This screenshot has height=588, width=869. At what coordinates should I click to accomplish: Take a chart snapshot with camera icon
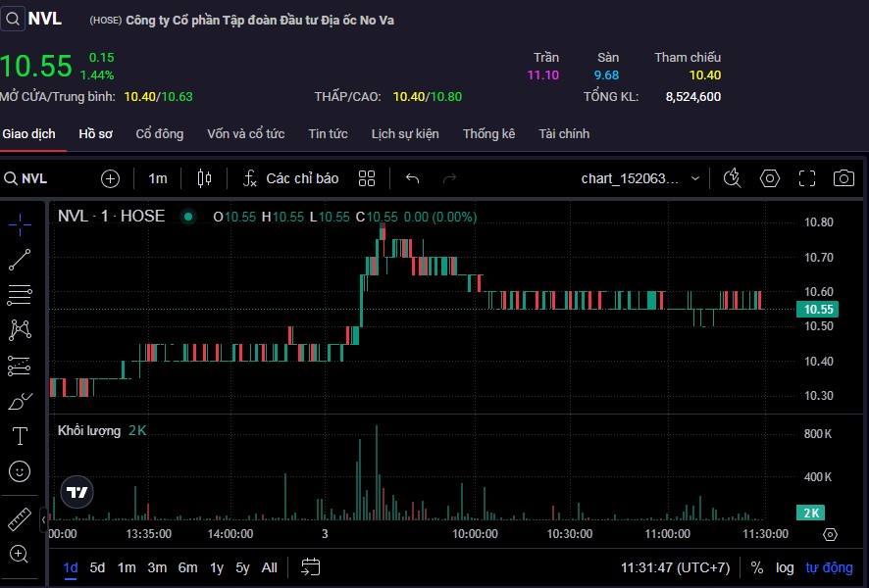(843, 178)
